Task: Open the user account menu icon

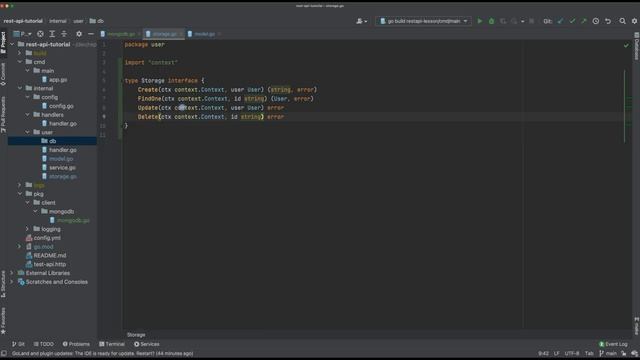Action: pyautogui.click(x=361, y=21)
